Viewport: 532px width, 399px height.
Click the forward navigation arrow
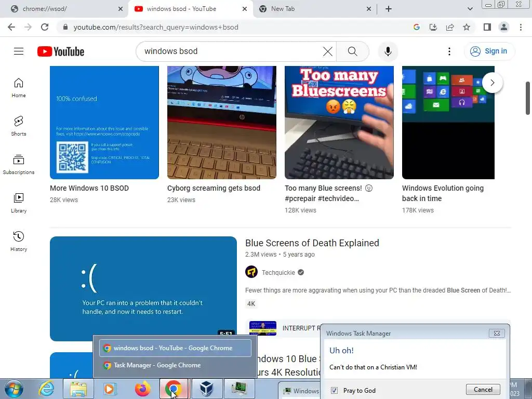(x=28, y=27)
